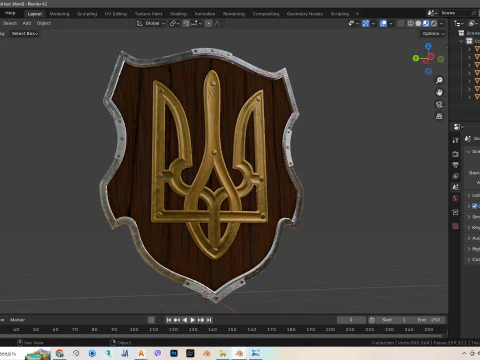Play animation forward
This screenshot has height=360, width=480.
tap(193, 320)
